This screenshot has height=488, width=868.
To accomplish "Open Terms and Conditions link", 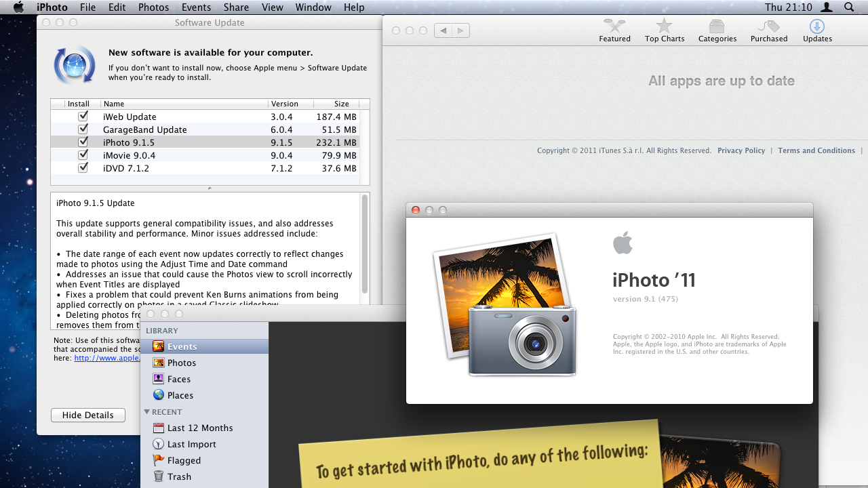I will pos(816,150).
